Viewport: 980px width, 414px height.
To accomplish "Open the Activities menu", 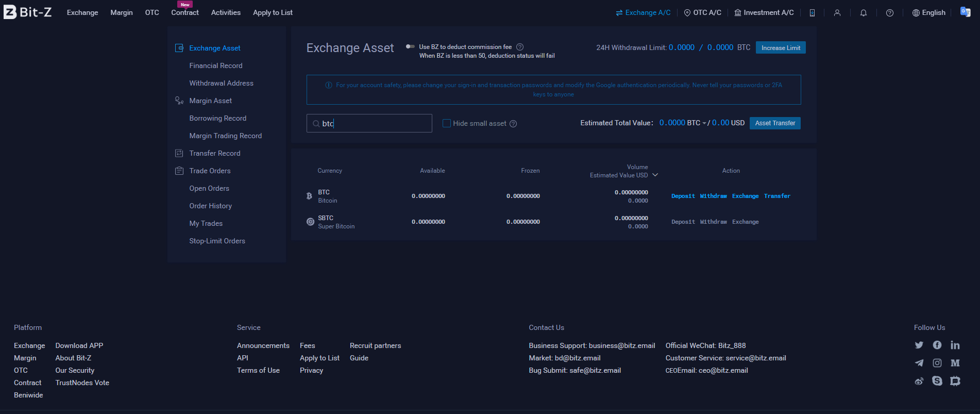I will [226, 12].
